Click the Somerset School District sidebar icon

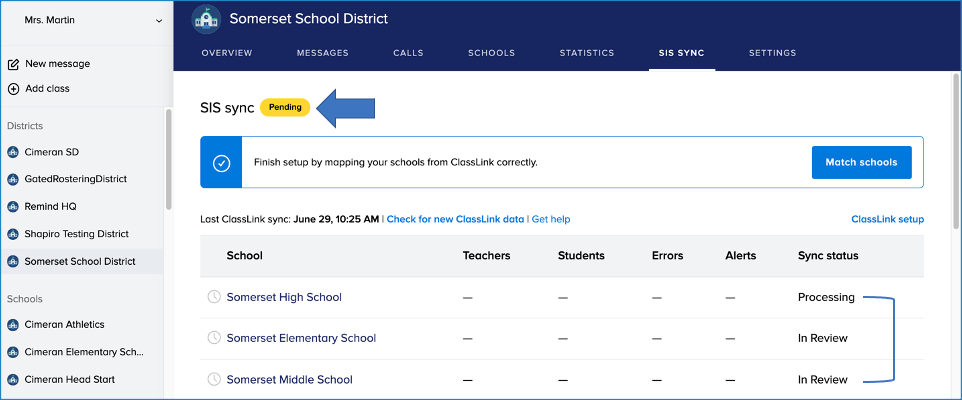(x=13, y=261)
